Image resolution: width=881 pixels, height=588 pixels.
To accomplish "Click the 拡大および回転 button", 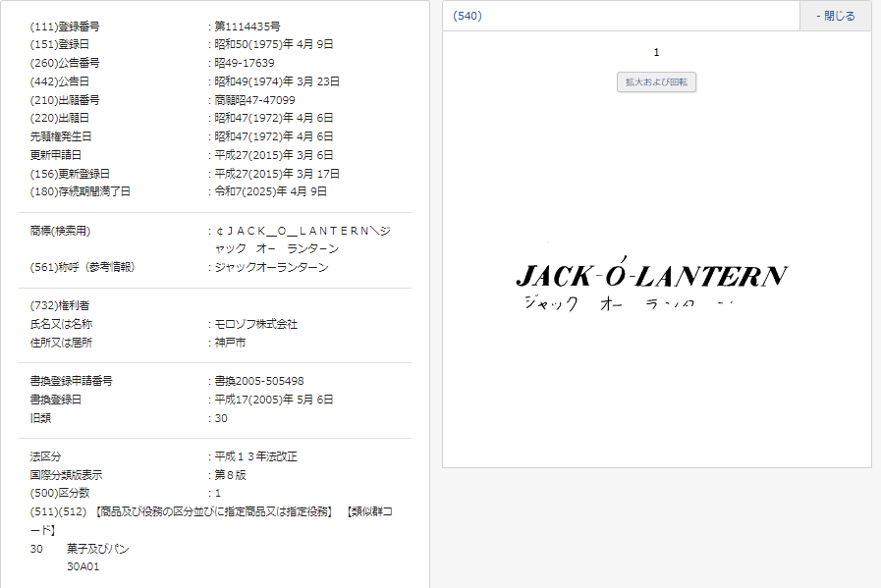I will point(656,82).
